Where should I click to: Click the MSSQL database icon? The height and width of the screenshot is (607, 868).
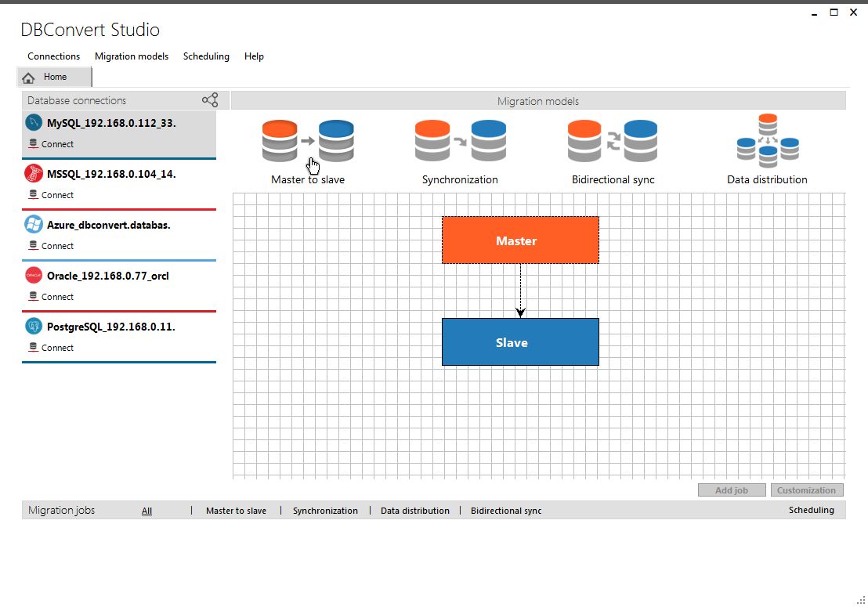(x=33, y=173)
